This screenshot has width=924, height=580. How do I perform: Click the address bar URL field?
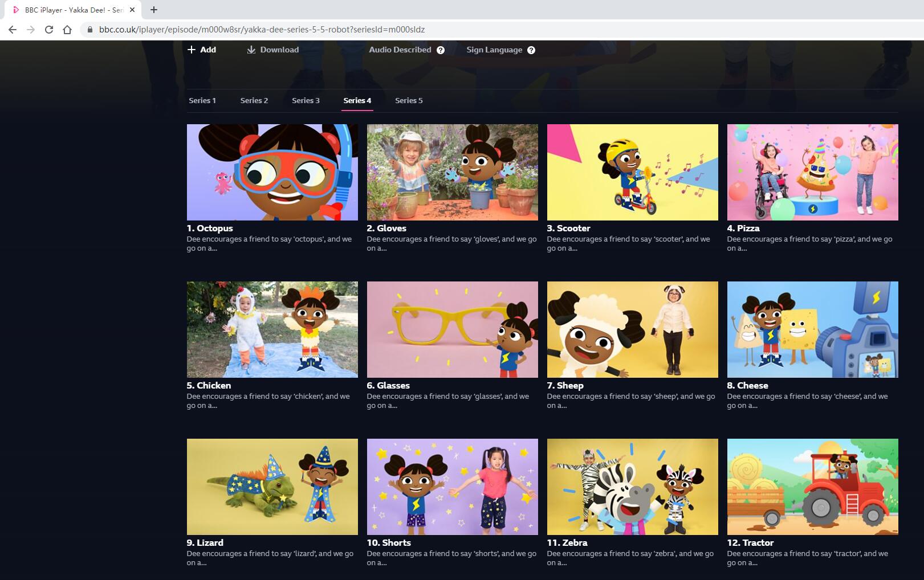502,30
